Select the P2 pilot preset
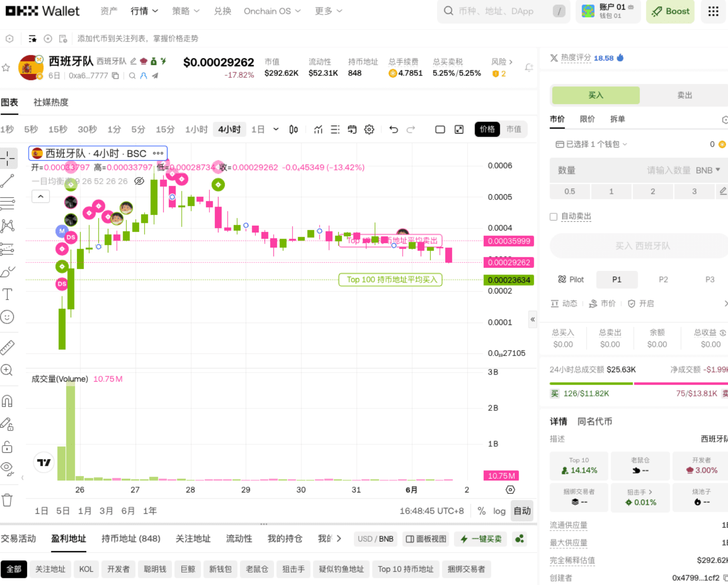 tap(663, 280)
